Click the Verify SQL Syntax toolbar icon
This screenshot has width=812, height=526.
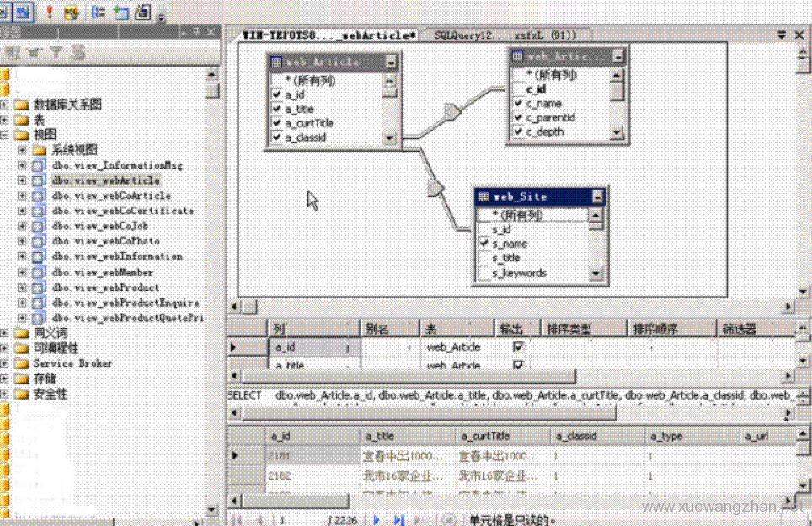pos(72,12)
